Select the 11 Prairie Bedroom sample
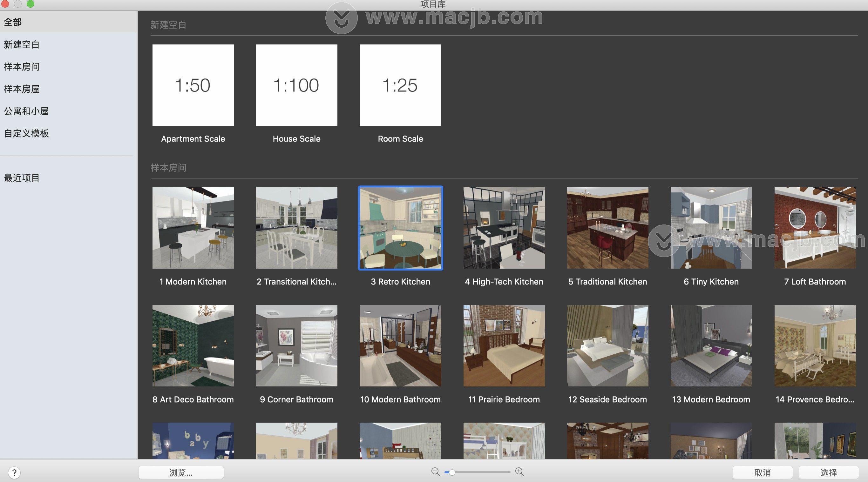Image resolution: width=868 pixels, height=482 pixels. [x=504, y=345]
